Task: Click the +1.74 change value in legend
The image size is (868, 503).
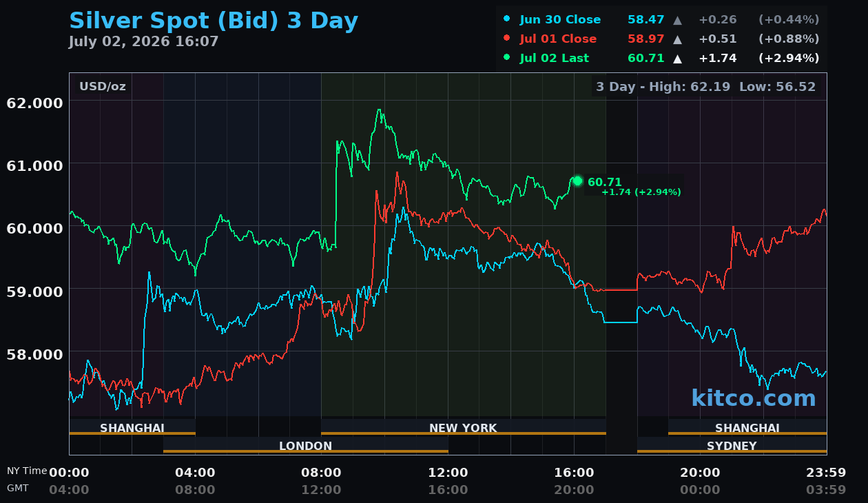Action: tap(718, 59)
